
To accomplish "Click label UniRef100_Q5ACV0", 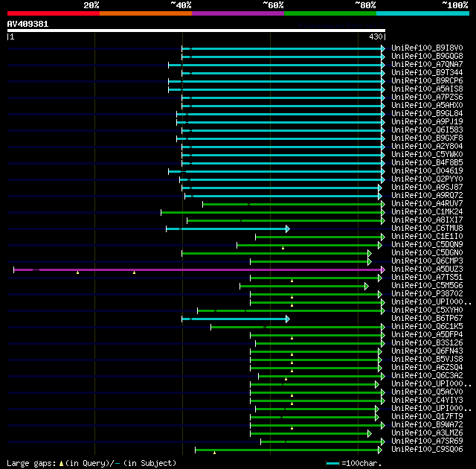I will tap(427, 392).
